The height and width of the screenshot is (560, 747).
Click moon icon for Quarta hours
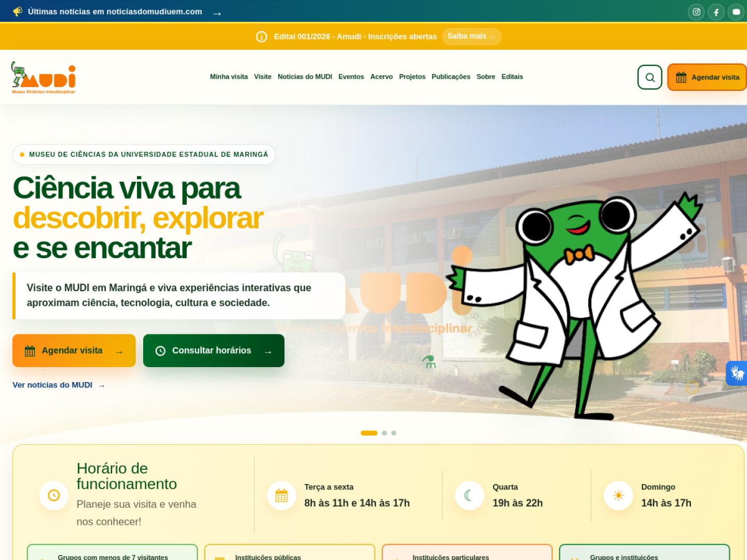click(469, 495)
